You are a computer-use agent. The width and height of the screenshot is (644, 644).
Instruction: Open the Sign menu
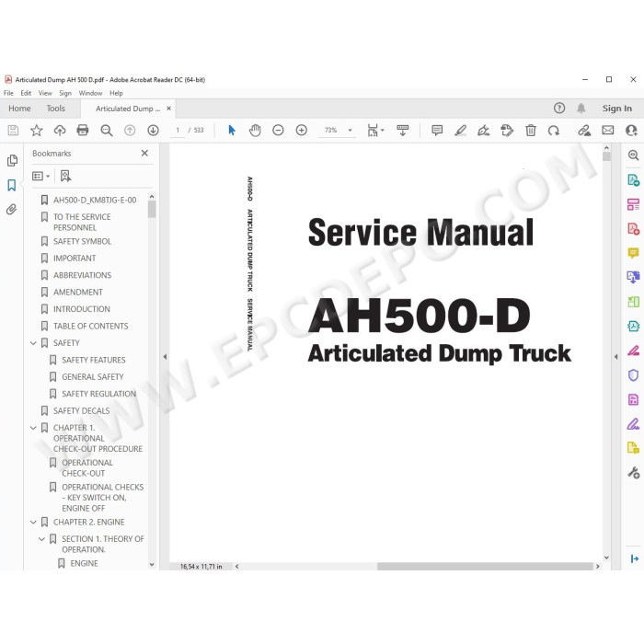pyautogui.click(x=65, y=93)
